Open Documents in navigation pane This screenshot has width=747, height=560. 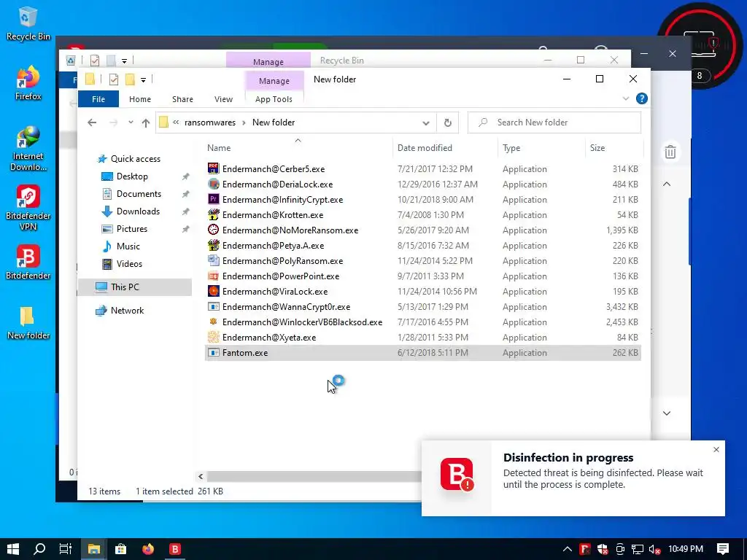[139, 194]
